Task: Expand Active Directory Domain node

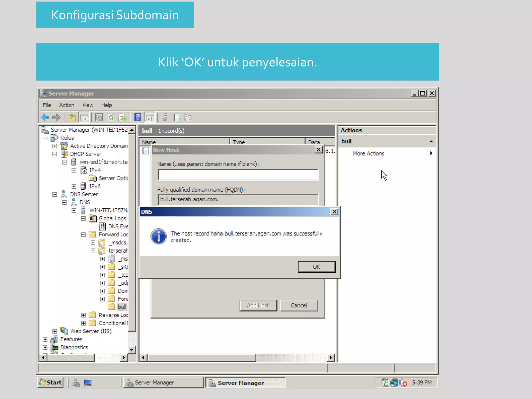Action: click(55, 146)
